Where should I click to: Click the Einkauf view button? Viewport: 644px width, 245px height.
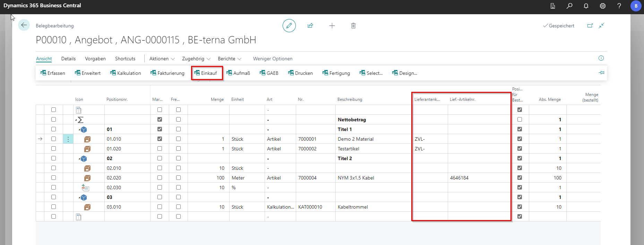tap(207, 73)
